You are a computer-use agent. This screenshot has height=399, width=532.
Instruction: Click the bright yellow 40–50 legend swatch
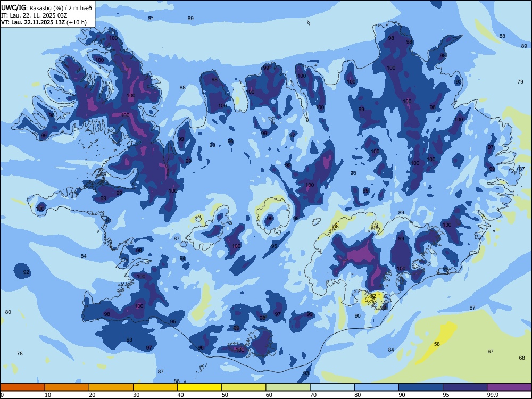[x=199, y=387]
